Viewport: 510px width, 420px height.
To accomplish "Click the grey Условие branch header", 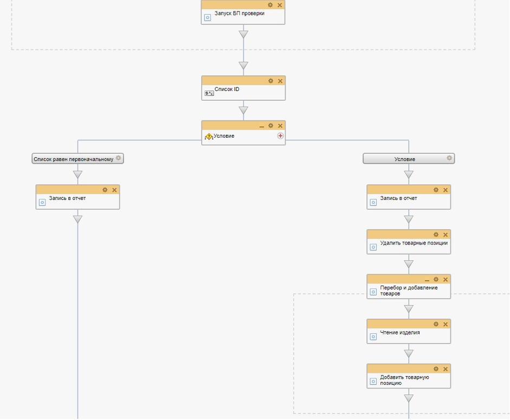I will 404,159.
